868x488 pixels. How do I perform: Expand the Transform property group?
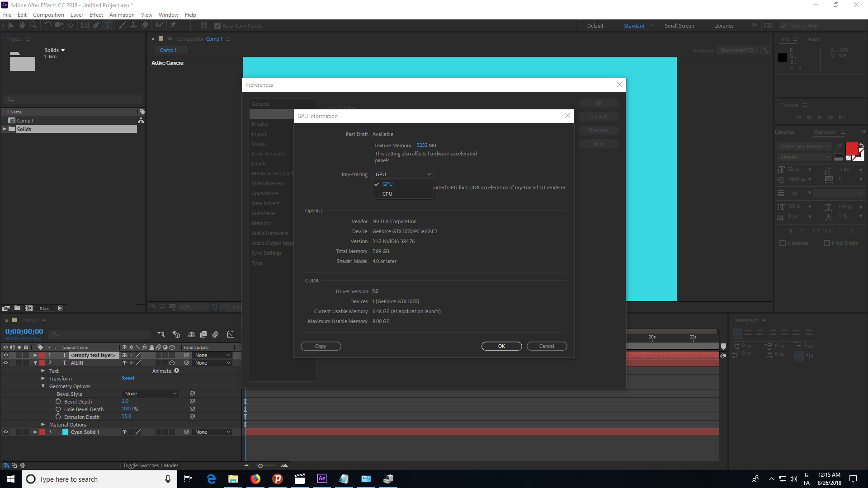click(43, 379)
